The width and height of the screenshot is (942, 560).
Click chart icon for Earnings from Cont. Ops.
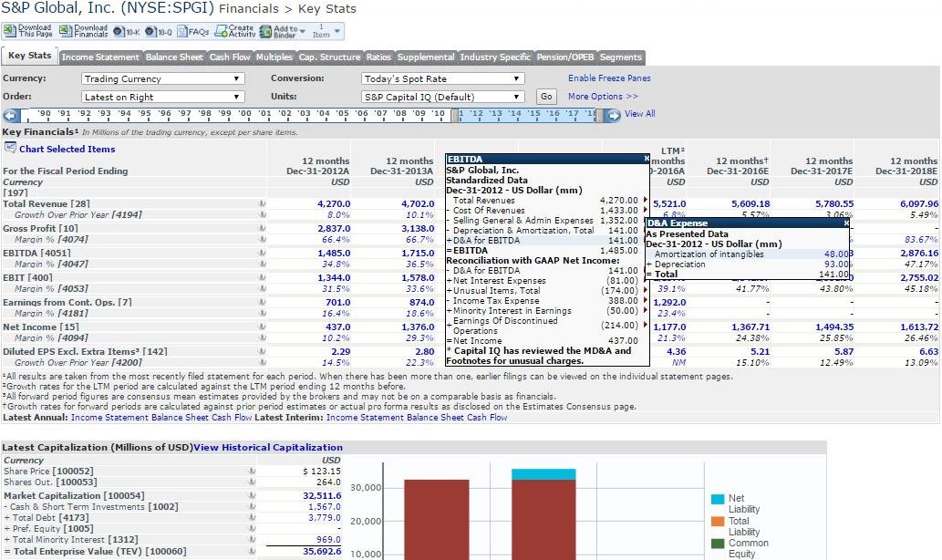pyautogui.click(x=262, y=302)
